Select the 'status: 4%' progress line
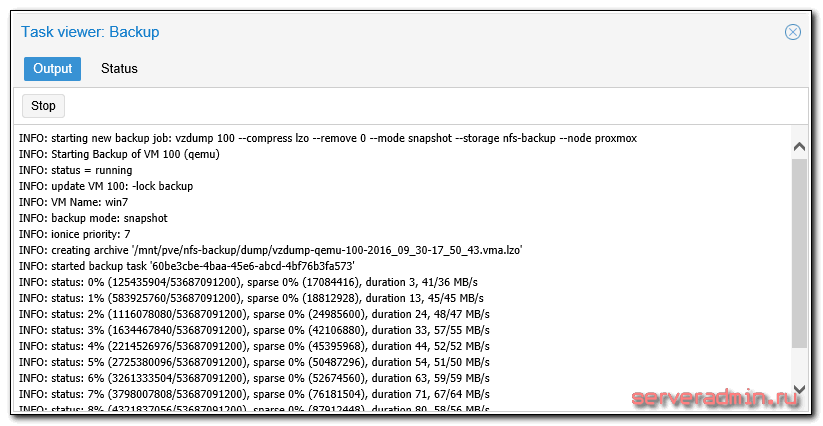 pyautogui.click(x=254, y=346)
